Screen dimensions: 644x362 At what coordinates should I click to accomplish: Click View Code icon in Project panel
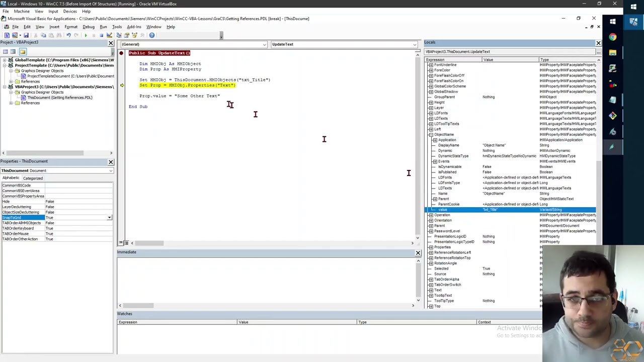(5, 52)
